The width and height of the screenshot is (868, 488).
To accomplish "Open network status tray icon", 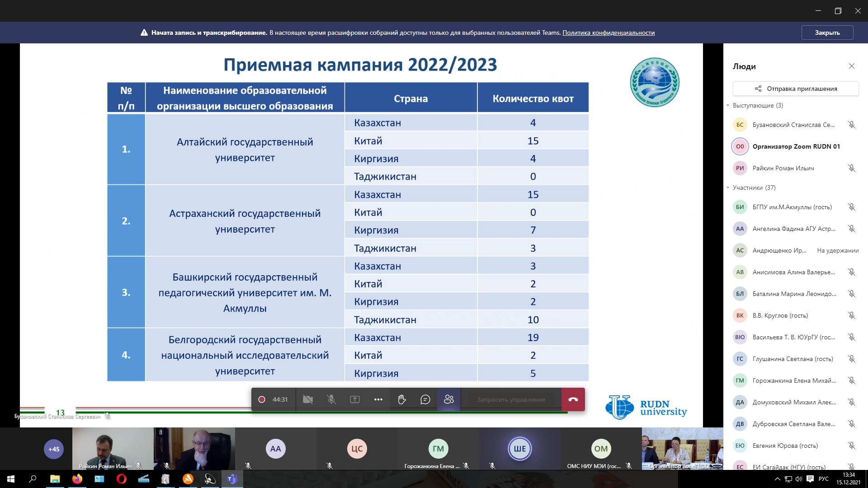I will [788, 479].
